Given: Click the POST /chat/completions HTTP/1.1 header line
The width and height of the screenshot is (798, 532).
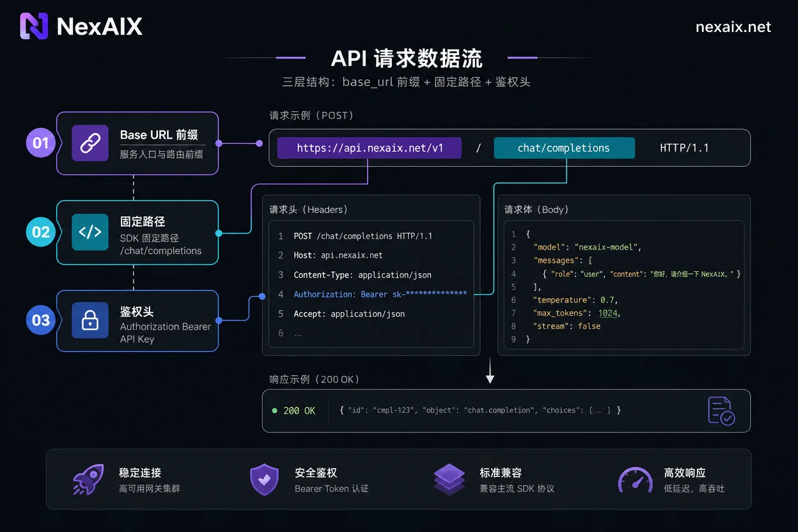Looking at the screenshot, I should coord(363,236).
